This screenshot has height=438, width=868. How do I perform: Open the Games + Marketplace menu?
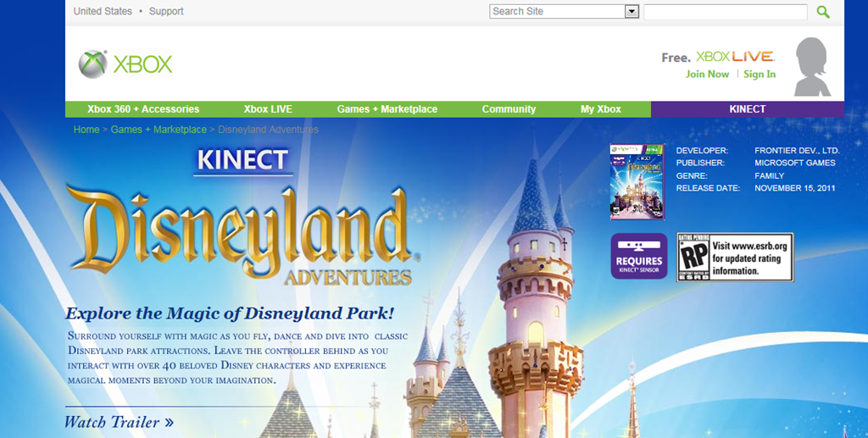click(x=387, y=109)
